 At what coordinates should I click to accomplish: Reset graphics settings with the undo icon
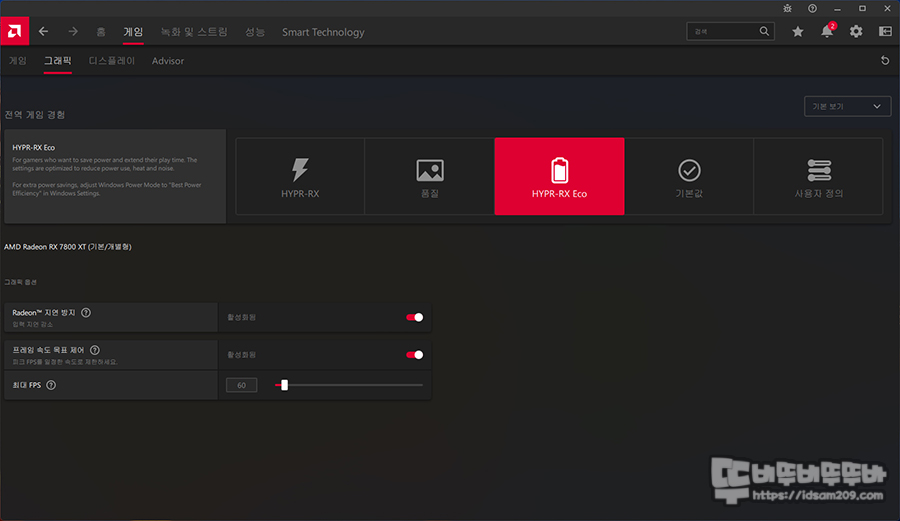point(885,60)
